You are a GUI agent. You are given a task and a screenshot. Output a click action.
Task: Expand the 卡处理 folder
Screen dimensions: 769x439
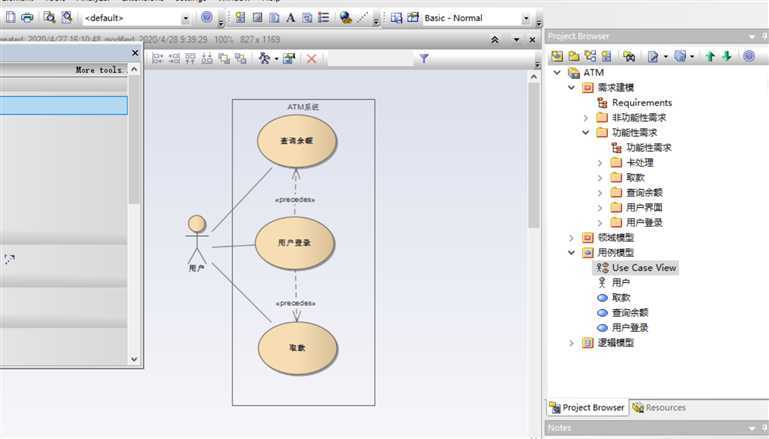click(x=600, y=163)
